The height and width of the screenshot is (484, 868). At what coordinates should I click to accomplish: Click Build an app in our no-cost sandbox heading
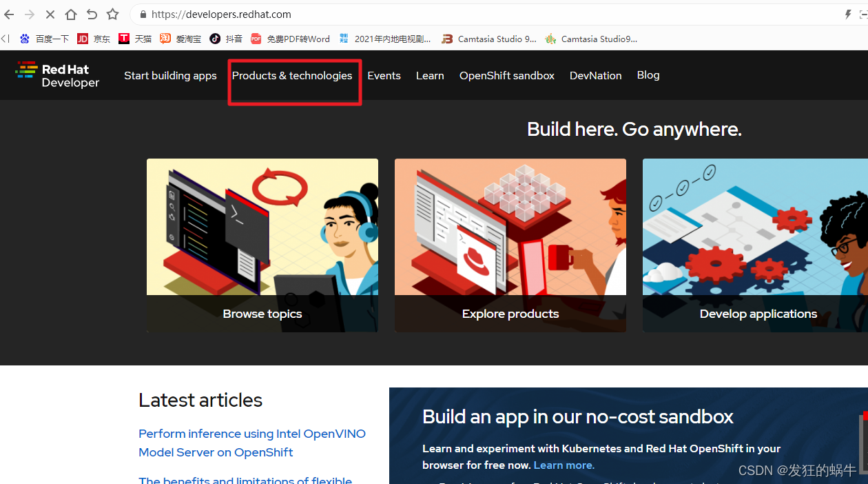(578, 416)
